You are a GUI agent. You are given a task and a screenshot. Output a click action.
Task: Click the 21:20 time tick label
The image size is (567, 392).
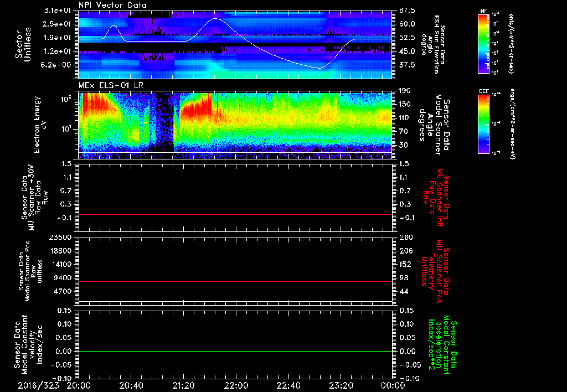pyautogui.click(x=183, y=386)
